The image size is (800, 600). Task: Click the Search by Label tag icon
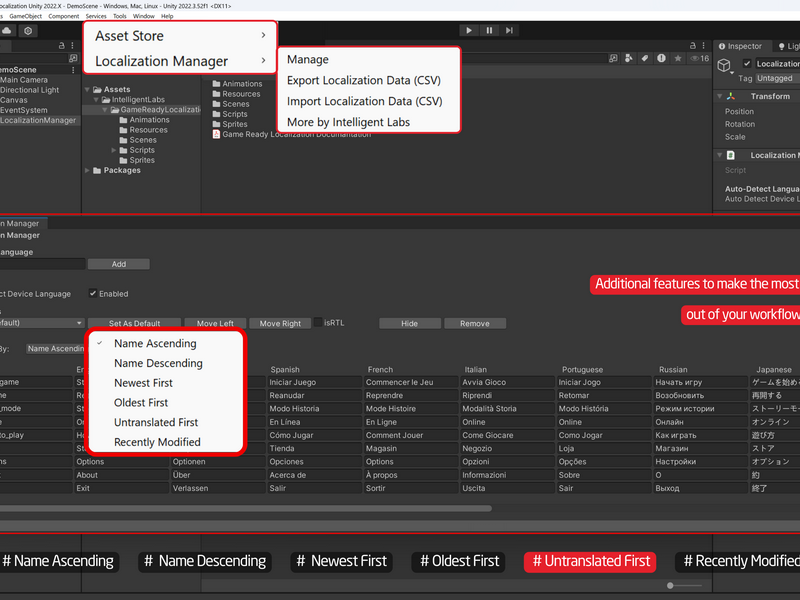click(x=645, y=58)
